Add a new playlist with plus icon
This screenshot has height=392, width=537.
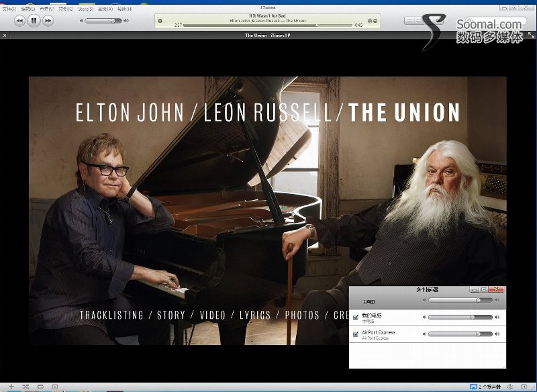(11, 387)
